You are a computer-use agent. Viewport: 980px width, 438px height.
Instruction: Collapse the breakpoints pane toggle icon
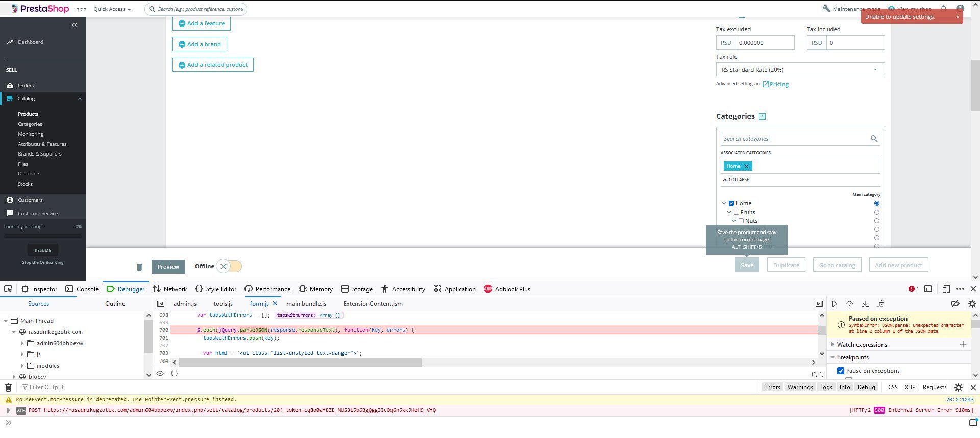(x=819, y=304)
